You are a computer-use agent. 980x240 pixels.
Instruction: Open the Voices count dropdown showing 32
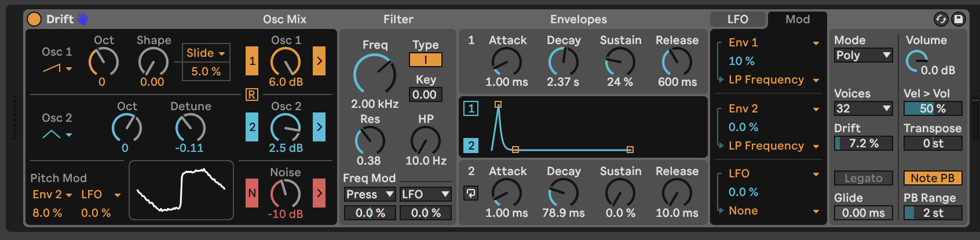click(864, 108)
